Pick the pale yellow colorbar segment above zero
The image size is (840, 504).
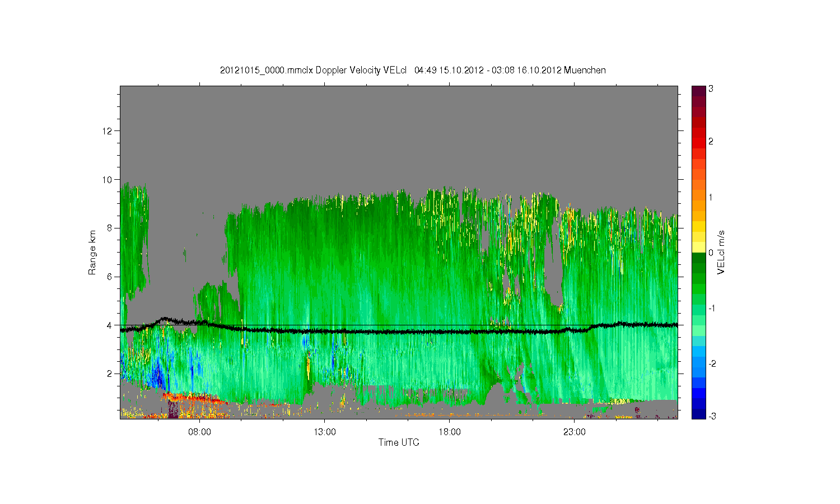[698, 247]
